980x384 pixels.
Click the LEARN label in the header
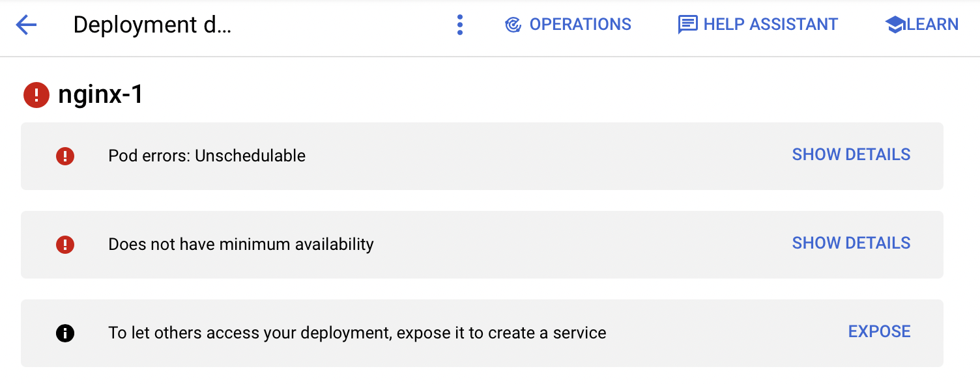(930, 24)
